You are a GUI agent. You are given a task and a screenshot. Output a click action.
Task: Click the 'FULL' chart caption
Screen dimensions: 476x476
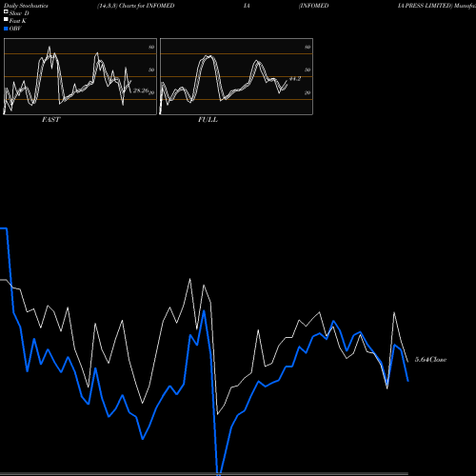coord(208,120)
